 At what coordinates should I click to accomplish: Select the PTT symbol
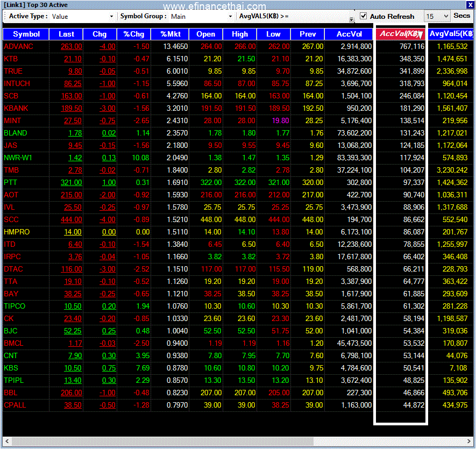[x=11, y=182]
